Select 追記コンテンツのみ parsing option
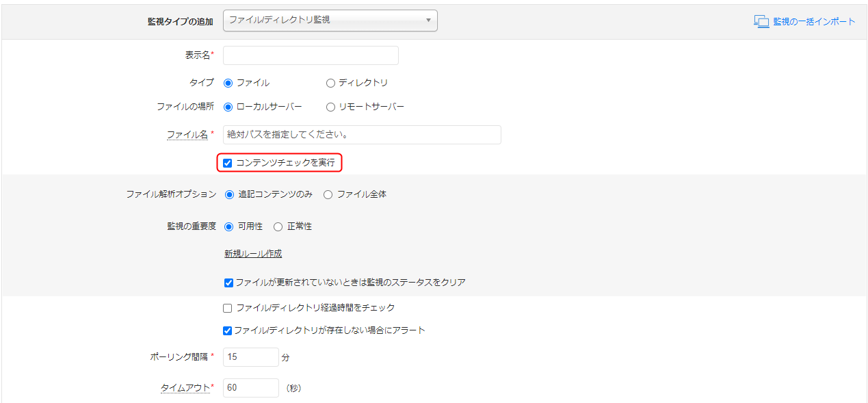868x403 pixels. [x=229, y=194]
